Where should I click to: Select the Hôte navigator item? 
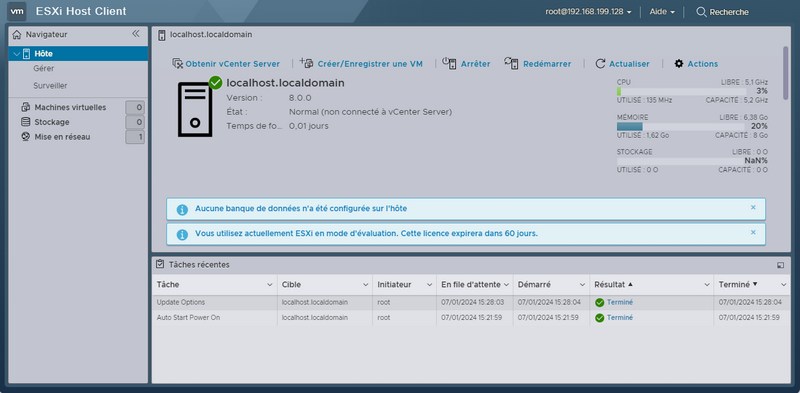(78, 54)
